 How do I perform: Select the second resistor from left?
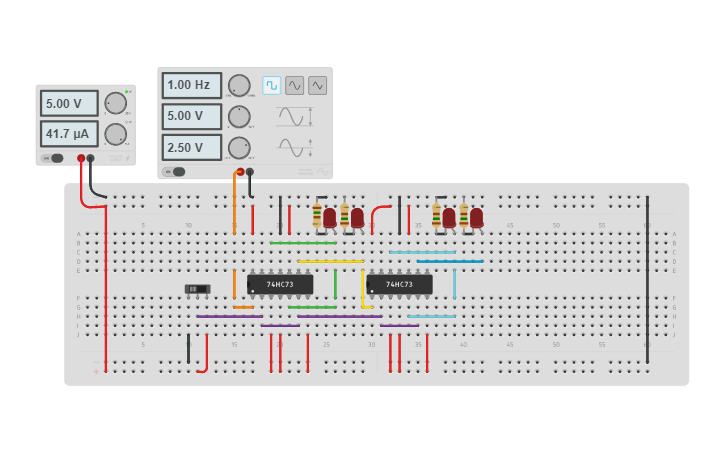coord(344,215)
